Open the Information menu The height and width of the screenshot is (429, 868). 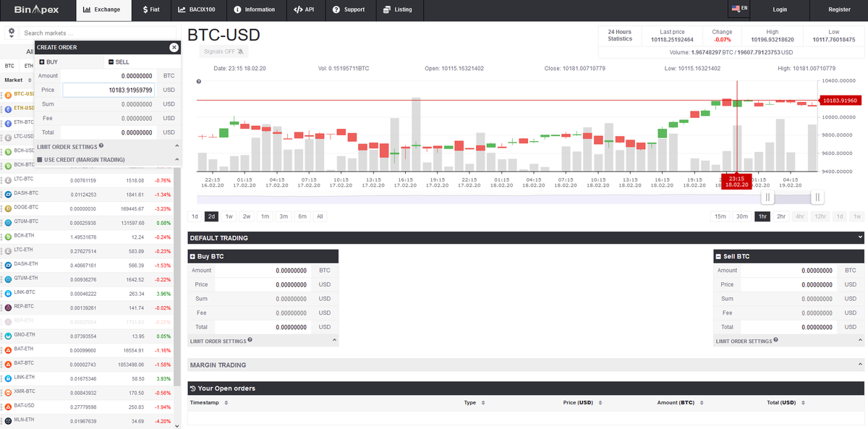pyautogui.click(x=255, y=9)
